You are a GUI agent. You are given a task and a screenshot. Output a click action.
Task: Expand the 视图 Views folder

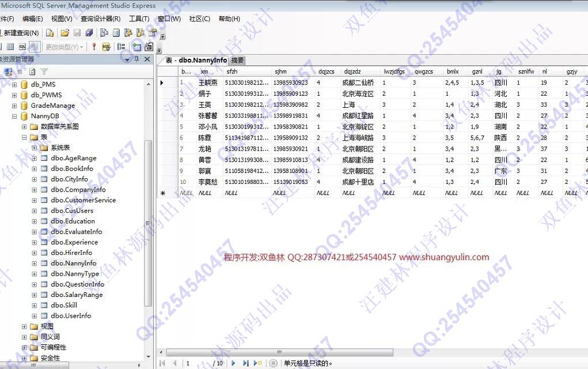(x=24, y=326)
